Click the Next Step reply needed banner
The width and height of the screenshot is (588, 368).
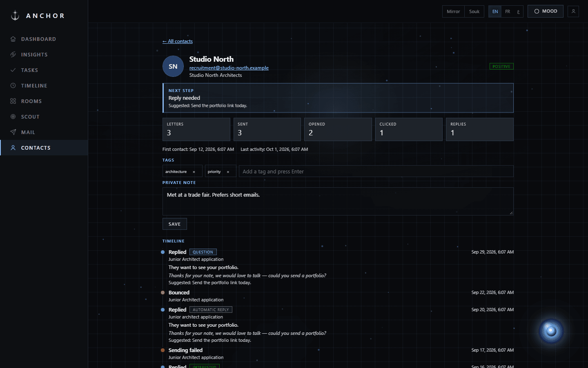338,98
